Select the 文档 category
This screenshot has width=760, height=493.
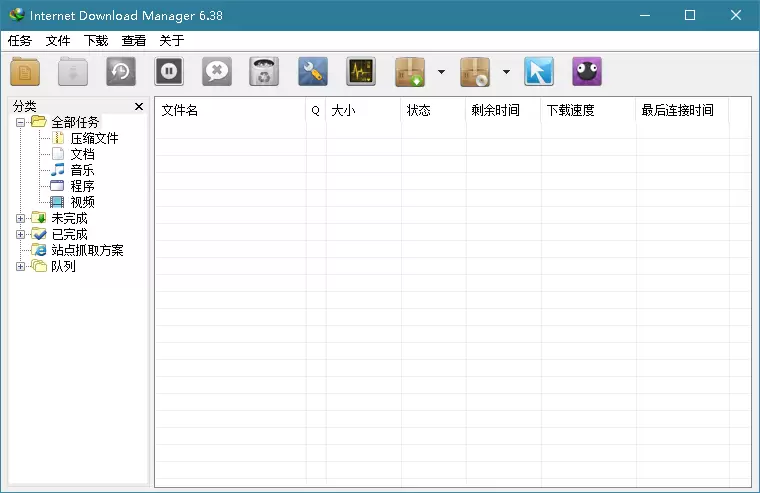(82, 154)
